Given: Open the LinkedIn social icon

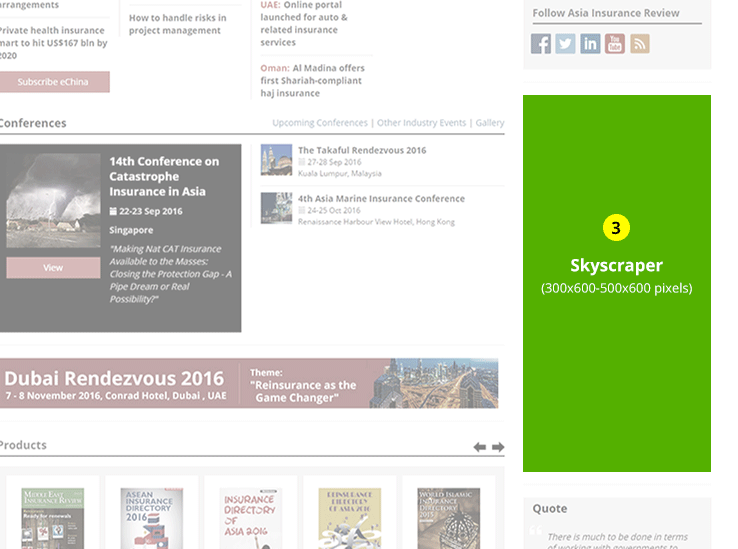Looking at the screenshot, I should click(x=590, y=44).
